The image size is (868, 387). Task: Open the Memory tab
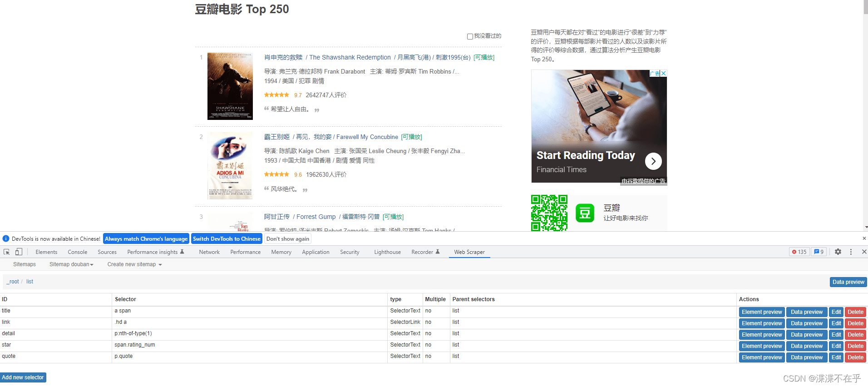281,252
